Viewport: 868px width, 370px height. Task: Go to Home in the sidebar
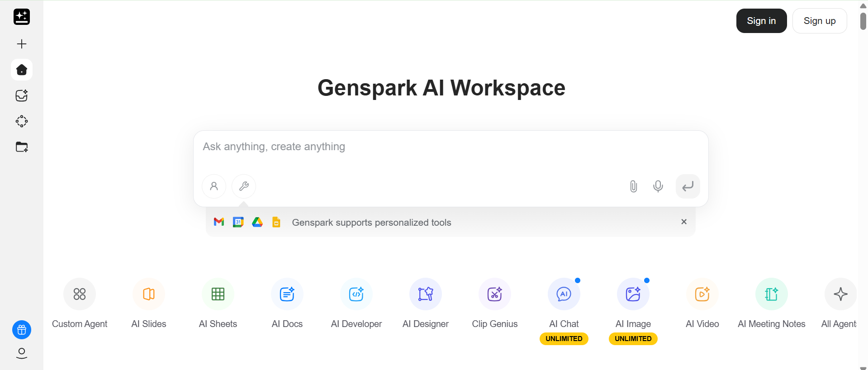point(22,70)
